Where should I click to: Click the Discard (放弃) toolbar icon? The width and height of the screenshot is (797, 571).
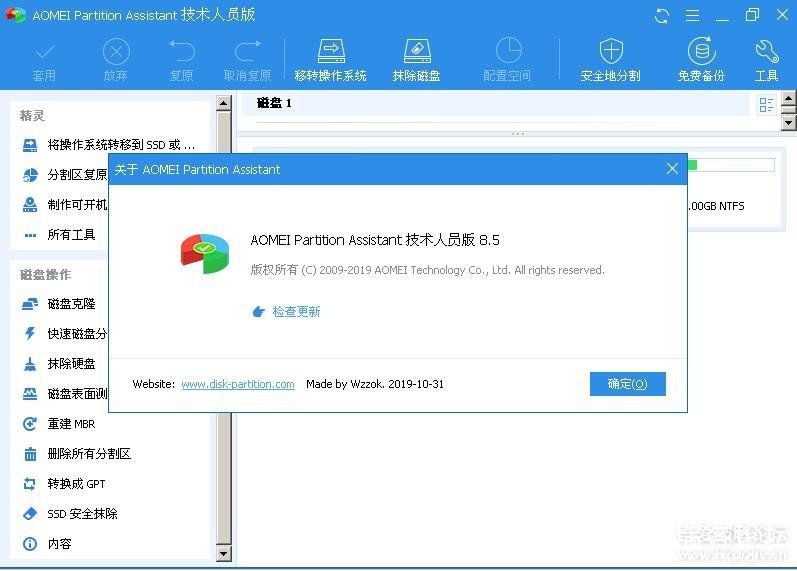[116, 59]
